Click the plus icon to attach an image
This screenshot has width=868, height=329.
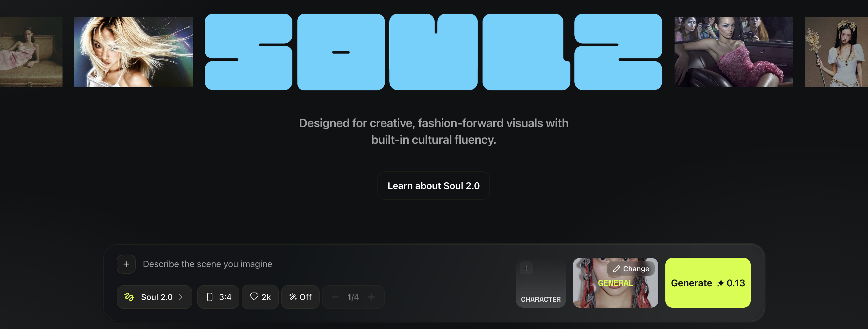point(126,264)
